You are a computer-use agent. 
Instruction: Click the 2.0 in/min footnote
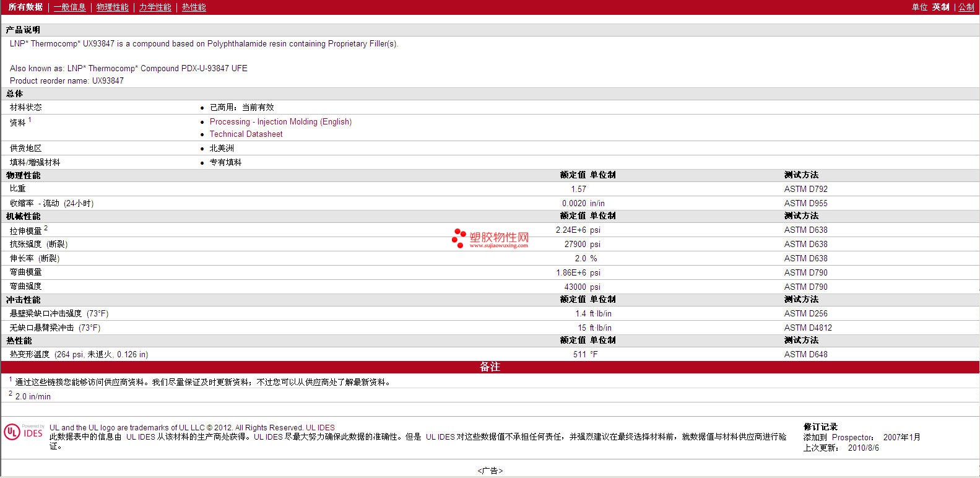tap(33, 397)
